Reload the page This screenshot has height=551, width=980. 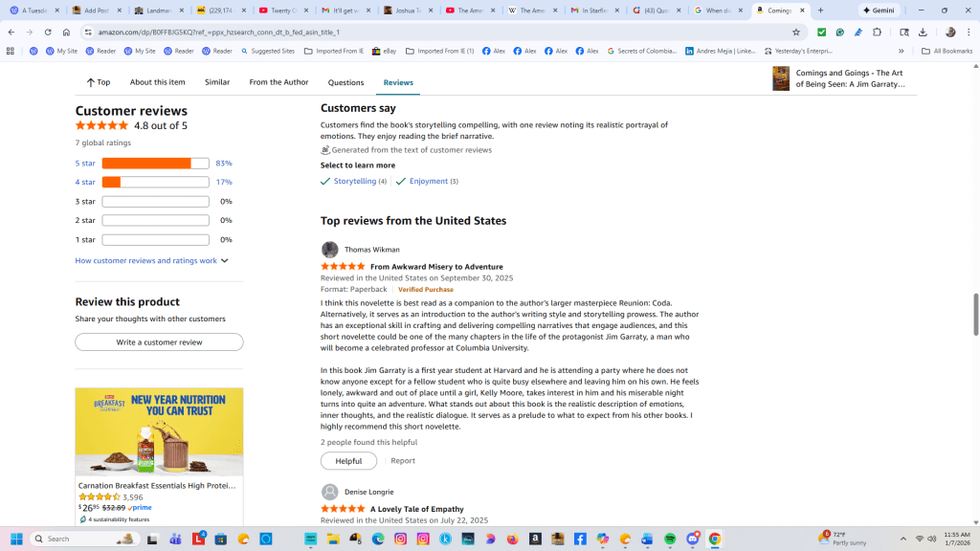[x=45, y=32]
